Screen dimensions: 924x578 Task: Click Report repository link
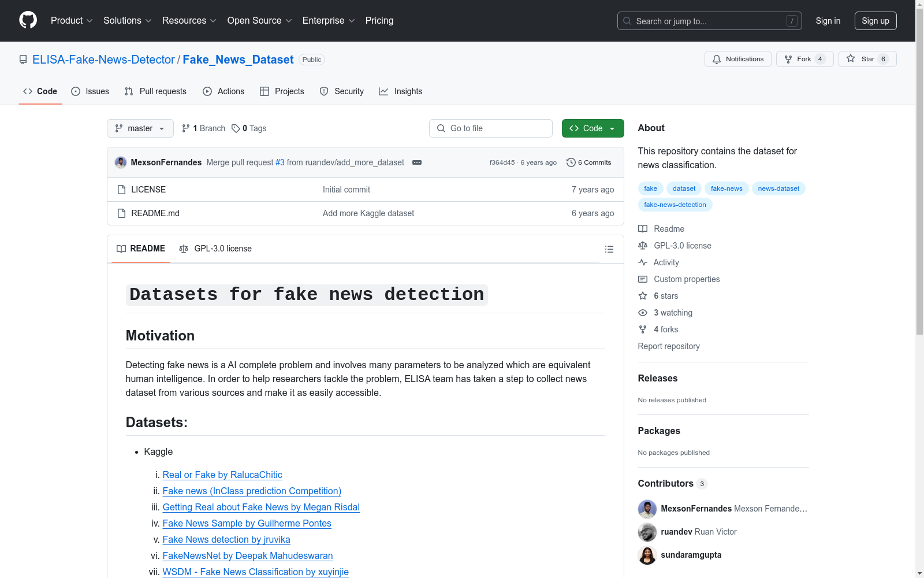(669, 346)
